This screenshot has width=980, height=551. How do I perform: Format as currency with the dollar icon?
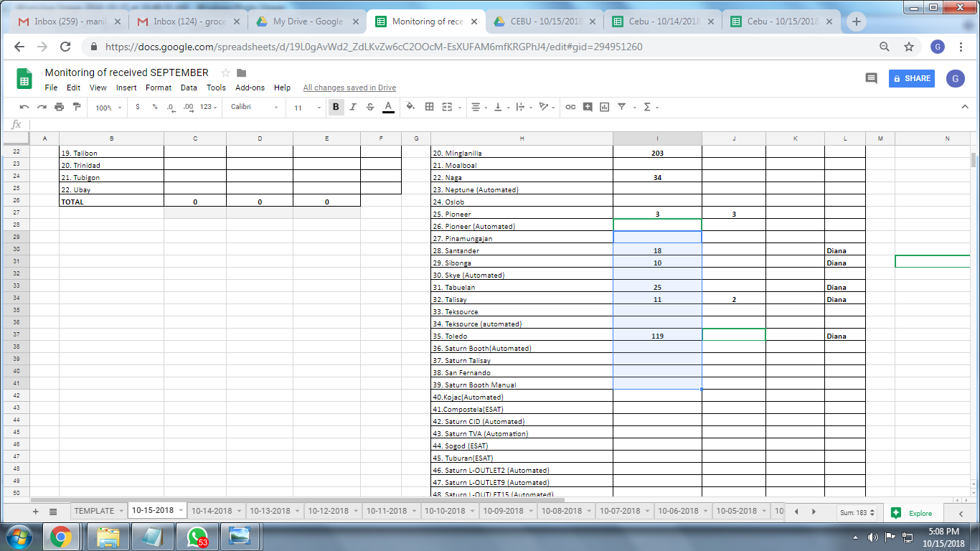point(137,107)
